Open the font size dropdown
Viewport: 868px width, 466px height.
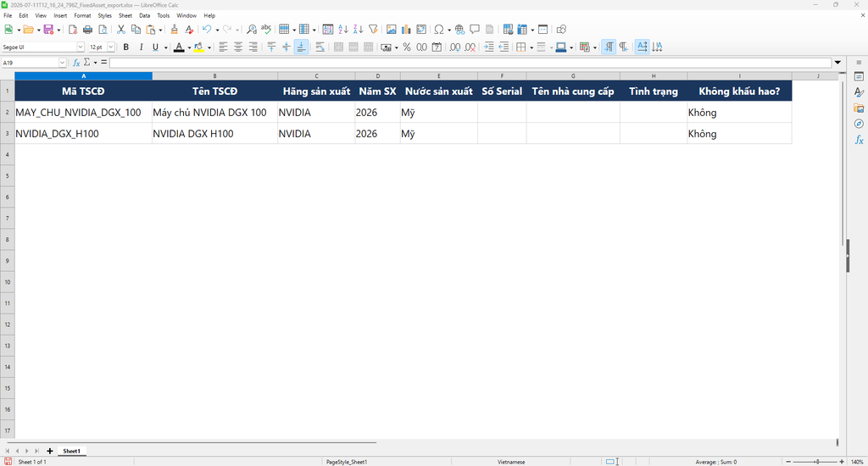click(111, 47)
